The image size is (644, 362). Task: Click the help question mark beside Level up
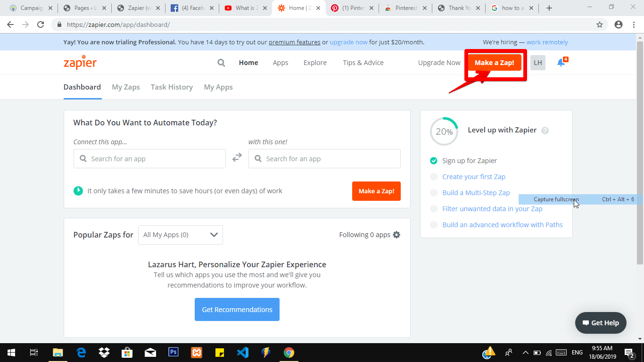coord(545,131)
